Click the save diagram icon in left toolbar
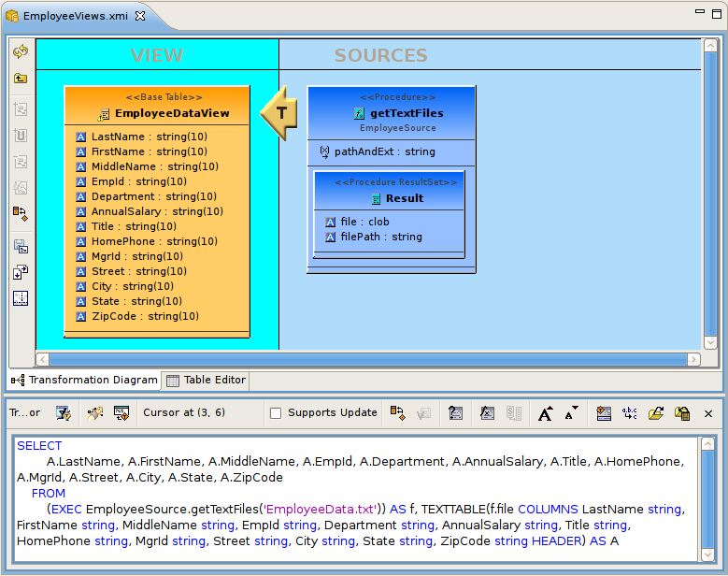 coord(20,246)
